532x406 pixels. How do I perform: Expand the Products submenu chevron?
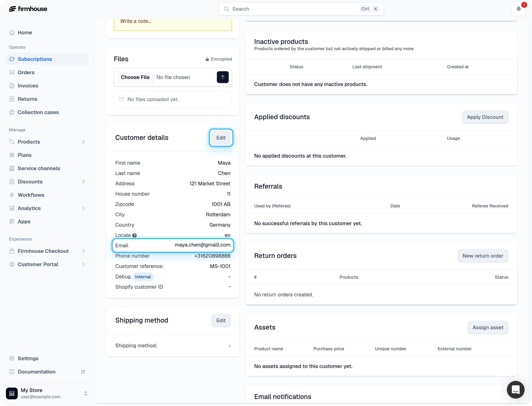point(83,142)
